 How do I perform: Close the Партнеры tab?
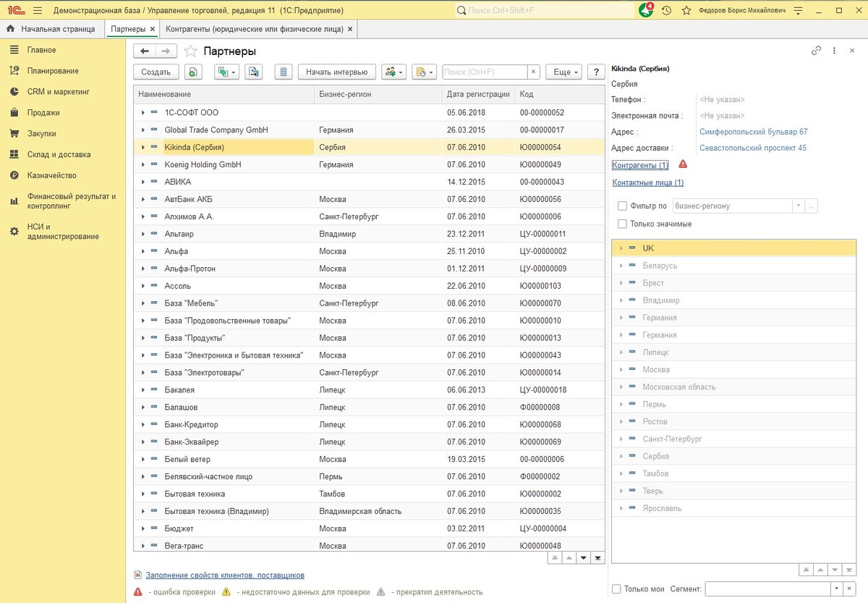153,29
